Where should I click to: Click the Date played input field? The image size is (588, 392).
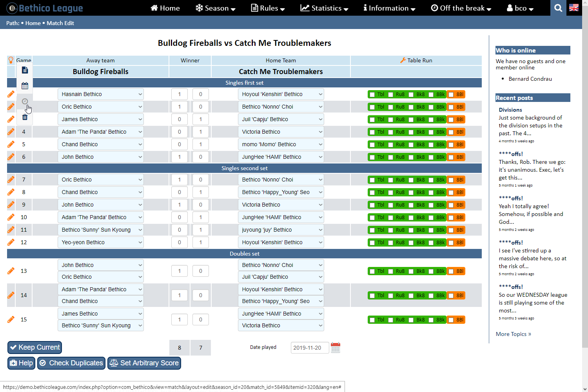[309, 348]
